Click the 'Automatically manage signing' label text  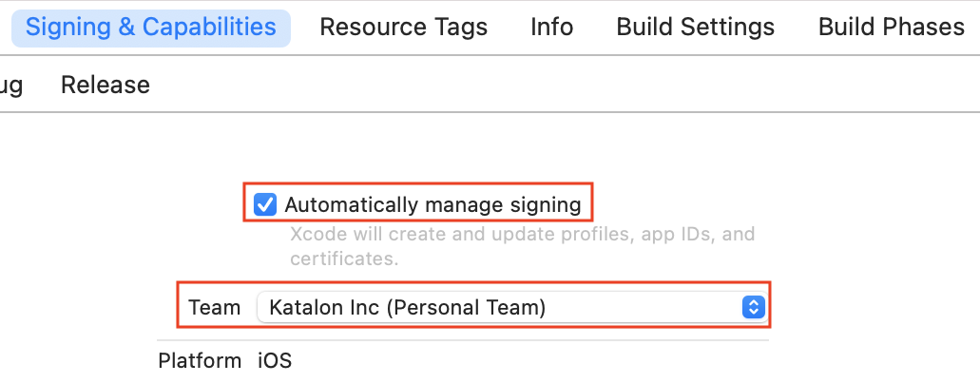pyautogui.click(x=432, y=204)
